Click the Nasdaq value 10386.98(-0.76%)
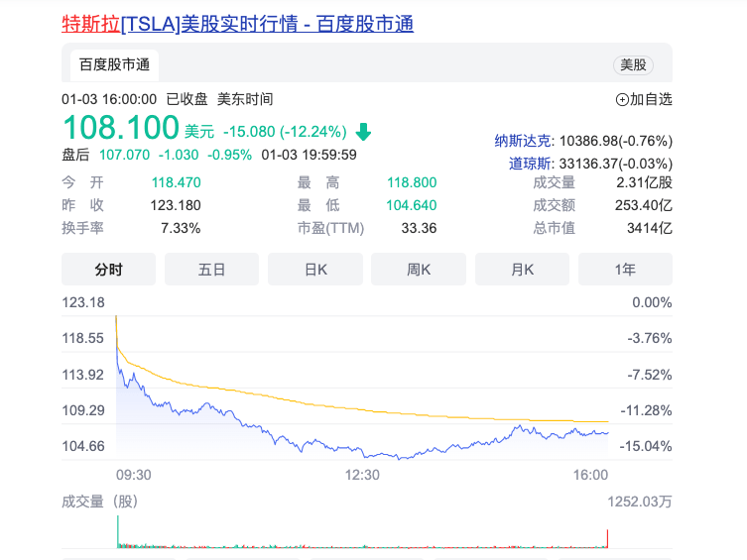This screenshot has height=560, width=747. tap(616, 141)
